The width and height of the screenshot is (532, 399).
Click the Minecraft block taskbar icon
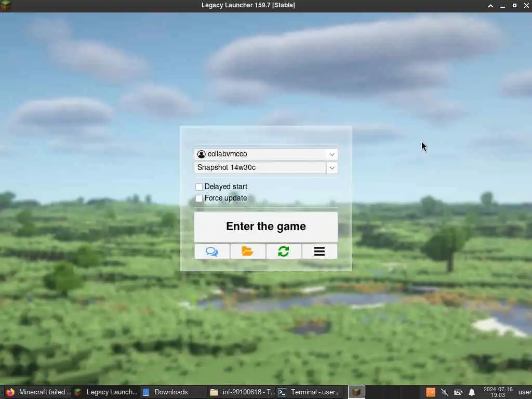[356, 392]
